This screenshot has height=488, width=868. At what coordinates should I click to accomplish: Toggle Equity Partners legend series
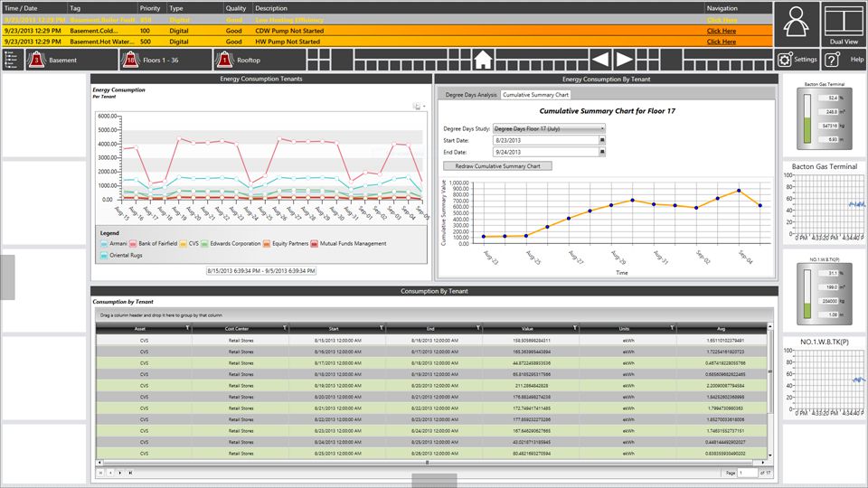point(286,243)
